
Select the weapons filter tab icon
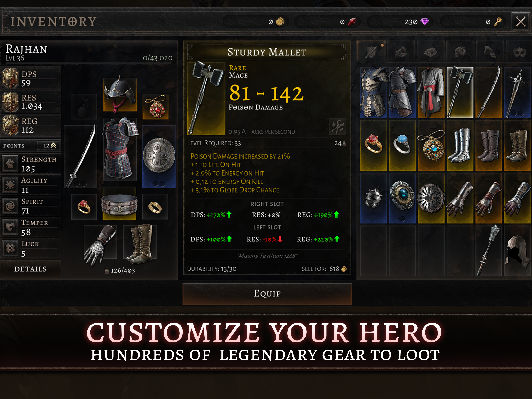point(372,51)
